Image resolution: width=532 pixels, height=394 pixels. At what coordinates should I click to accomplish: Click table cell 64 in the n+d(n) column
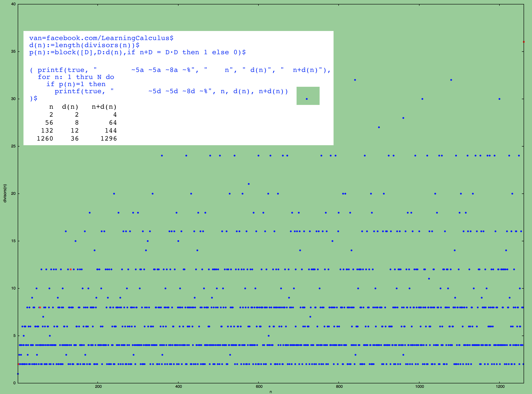(113, 123)
